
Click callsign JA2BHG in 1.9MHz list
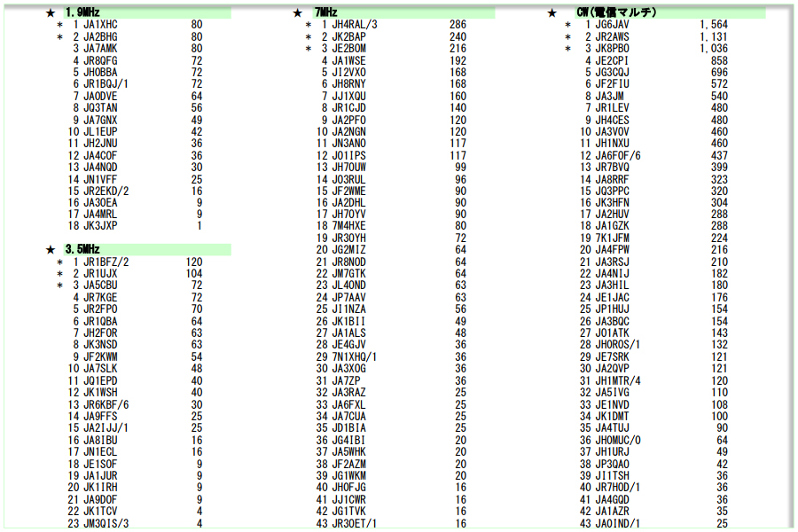100,37
